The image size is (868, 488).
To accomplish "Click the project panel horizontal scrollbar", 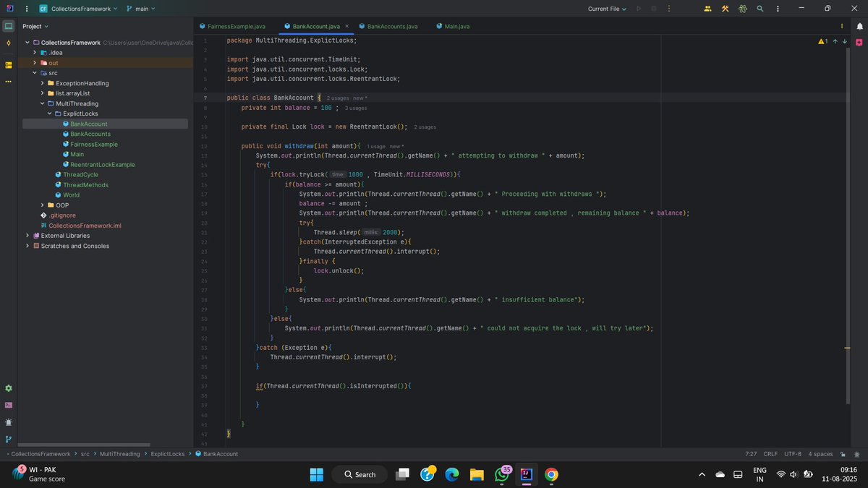I will click(84, 445).
